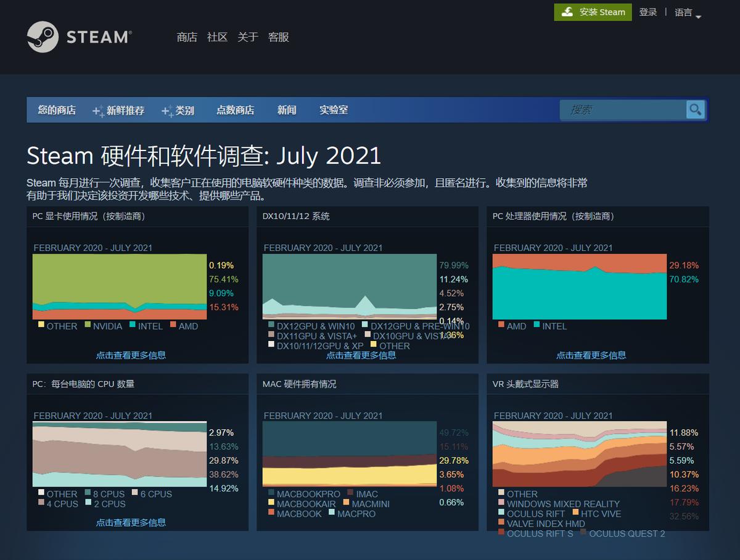This screenshot has height=560, width=740.
Task: Click the MACBOOKAIR legend icon
Action: [x=271, y=502]
